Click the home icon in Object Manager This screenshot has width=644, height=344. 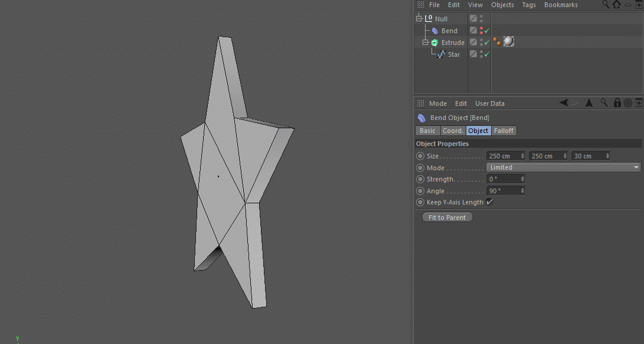(x=617, y=5)
